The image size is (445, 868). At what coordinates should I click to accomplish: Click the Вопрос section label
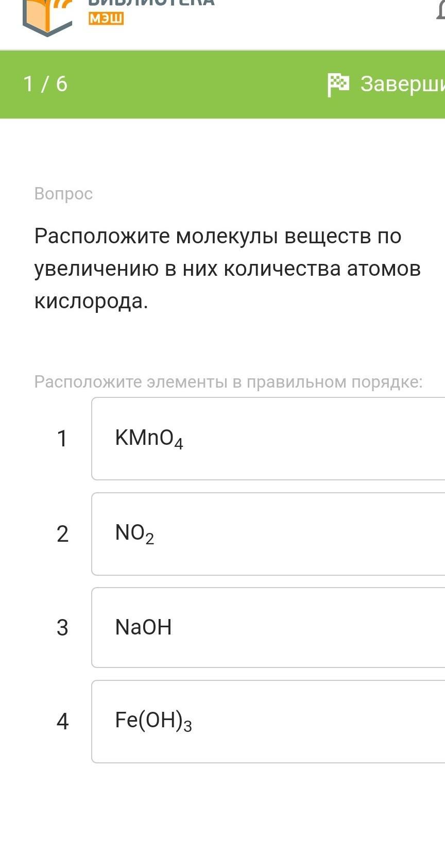pyautogui.click(x=63, y=194)
